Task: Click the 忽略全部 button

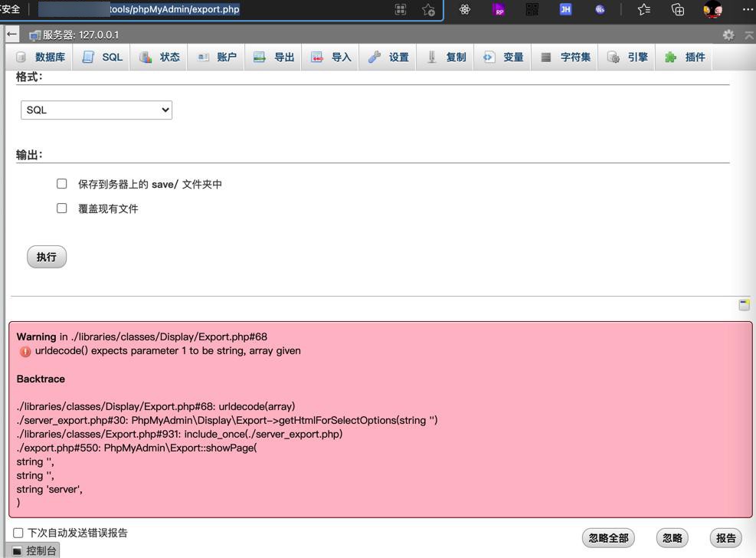Action: tap(608, 538)
